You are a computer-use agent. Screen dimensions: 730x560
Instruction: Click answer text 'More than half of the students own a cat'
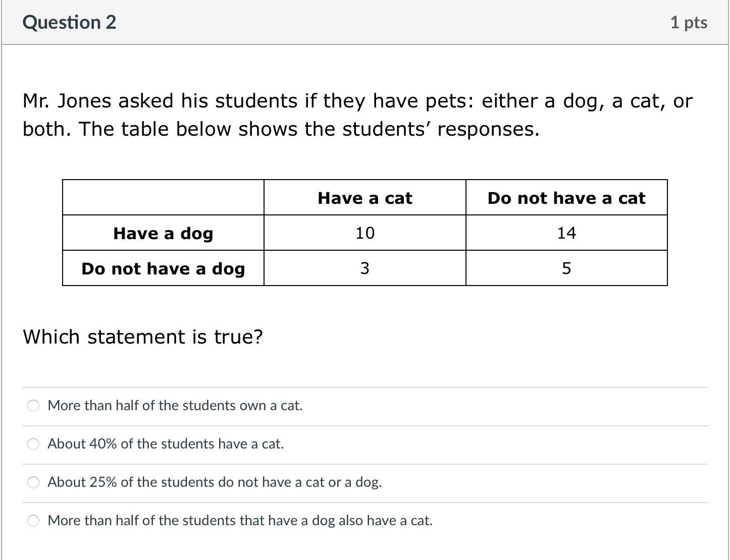pyautogui.click(x=175, y=406)
